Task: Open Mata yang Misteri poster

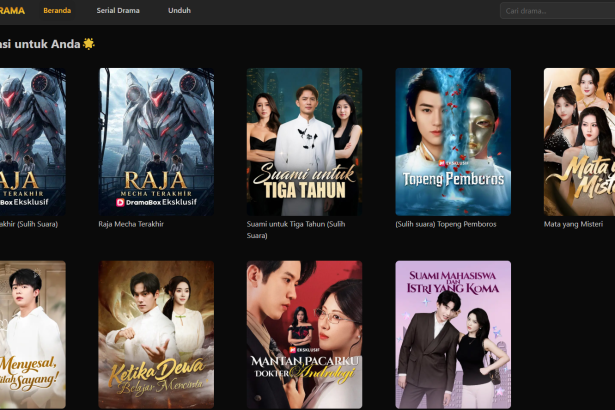Action: tap(579, 142)
